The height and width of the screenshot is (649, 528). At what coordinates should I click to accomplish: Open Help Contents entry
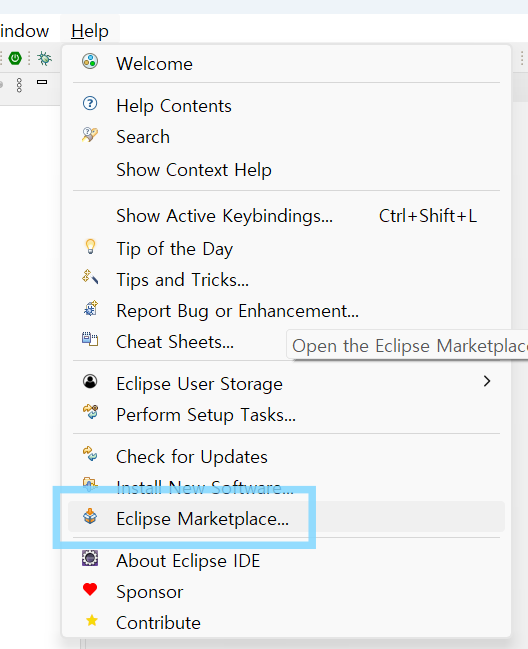(x=286, y=106)
